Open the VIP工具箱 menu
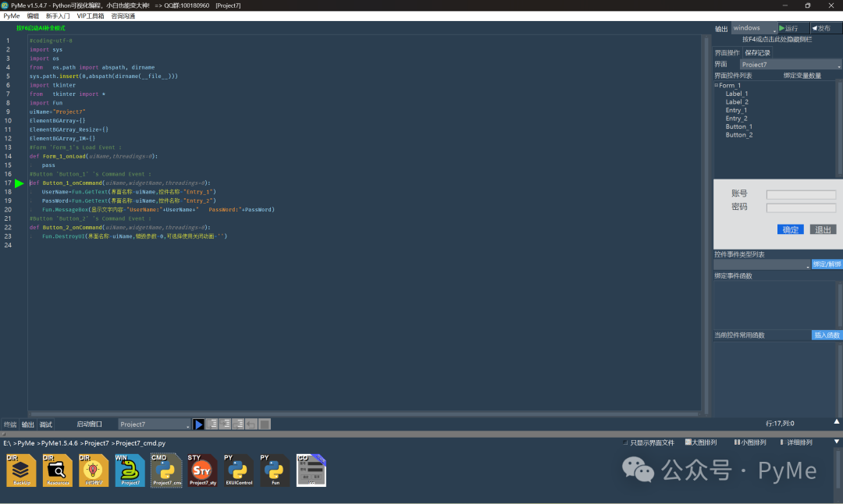Screen dimensions: 843x504 90,16
